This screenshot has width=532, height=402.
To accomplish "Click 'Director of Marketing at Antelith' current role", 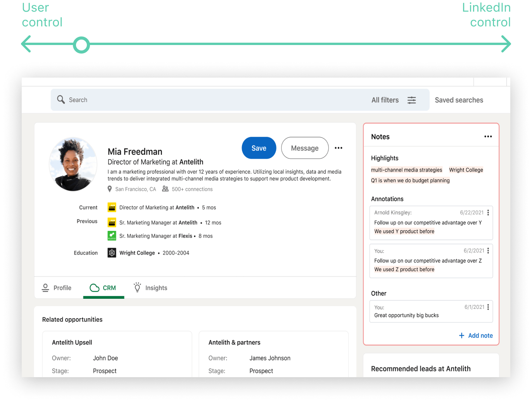I will [x=157, y=208].
